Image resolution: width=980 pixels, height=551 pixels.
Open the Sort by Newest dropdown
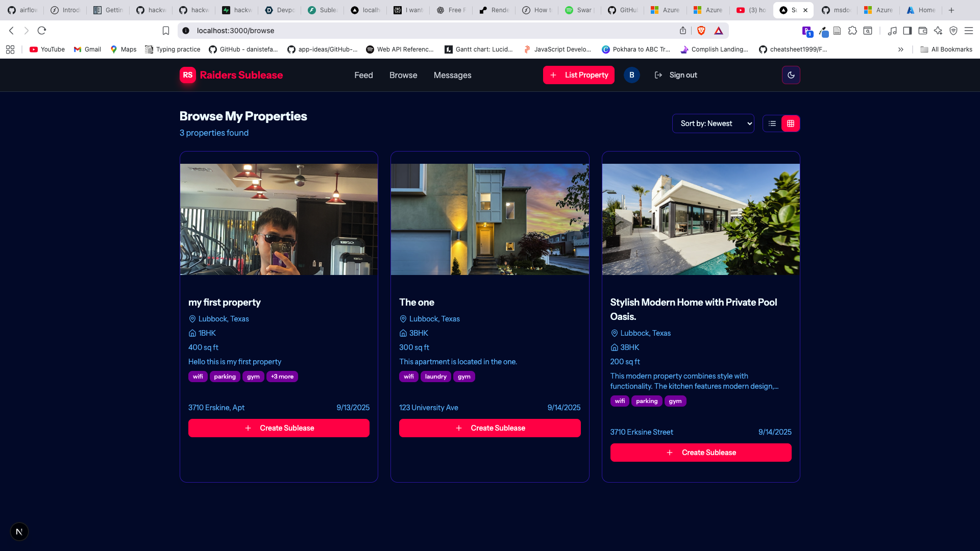point(713,123)
